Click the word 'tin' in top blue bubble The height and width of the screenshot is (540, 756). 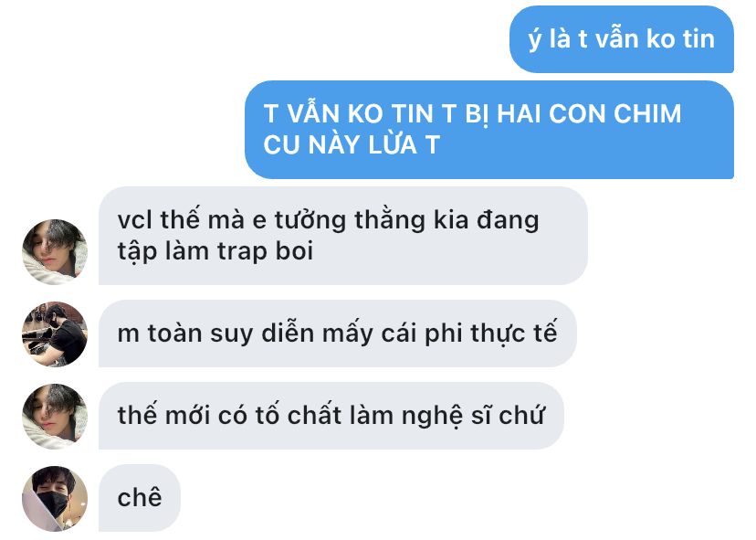tap(698, 38)
